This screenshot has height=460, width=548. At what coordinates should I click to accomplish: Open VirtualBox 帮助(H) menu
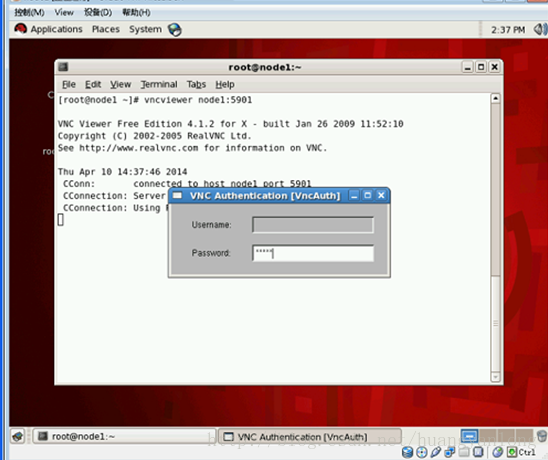(136, 13)
